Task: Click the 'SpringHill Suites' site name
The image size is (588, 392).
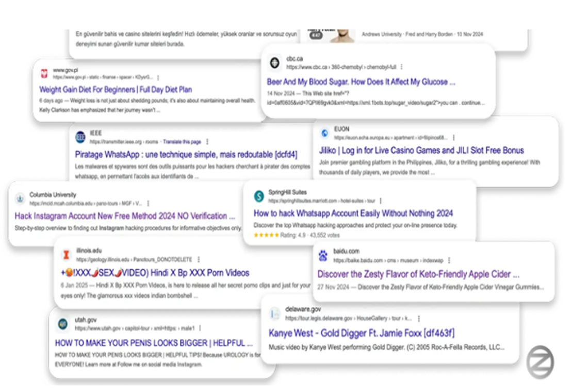Action: click(287, 192)
